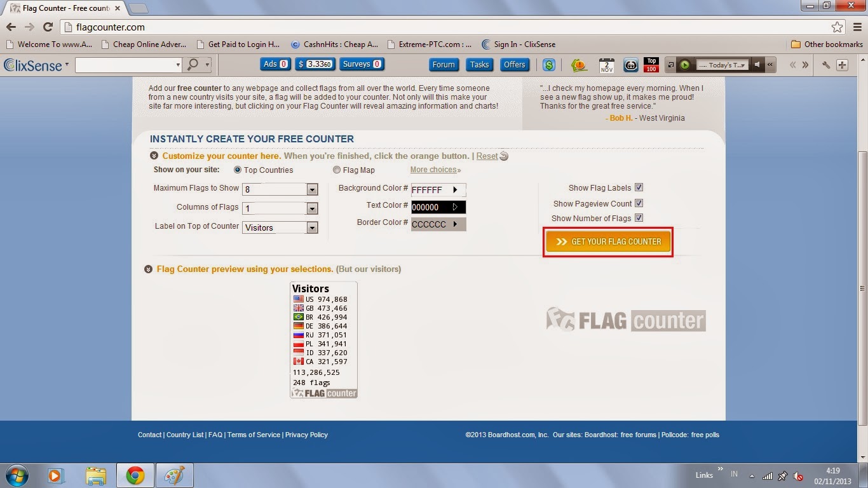The height and width of the screenshot is (488, 868).
Task: Click the yellow alert notification toolbar icon
Action: tap(578, 65)
